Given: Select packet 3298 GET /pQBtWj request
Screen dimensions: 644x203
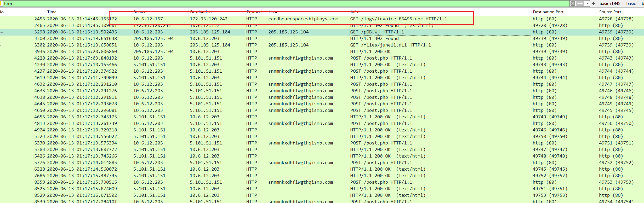Looking at the screenshot, I should tap(377, 32).
